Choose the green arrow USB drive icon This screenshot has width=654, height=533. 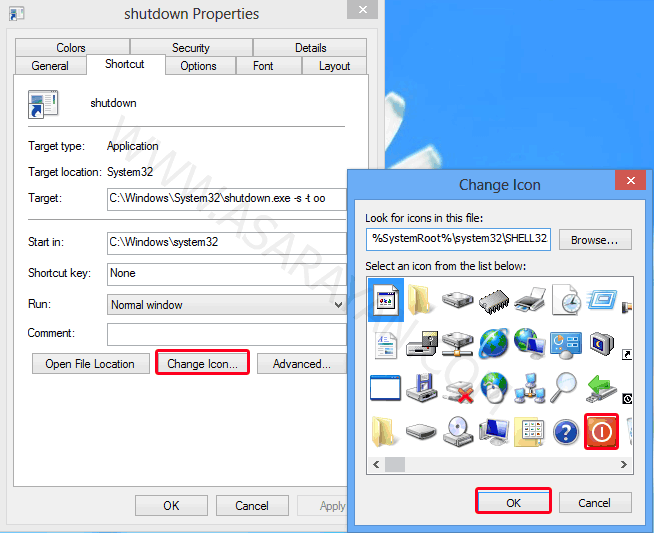pyautogui.click(x=602, y=386)
